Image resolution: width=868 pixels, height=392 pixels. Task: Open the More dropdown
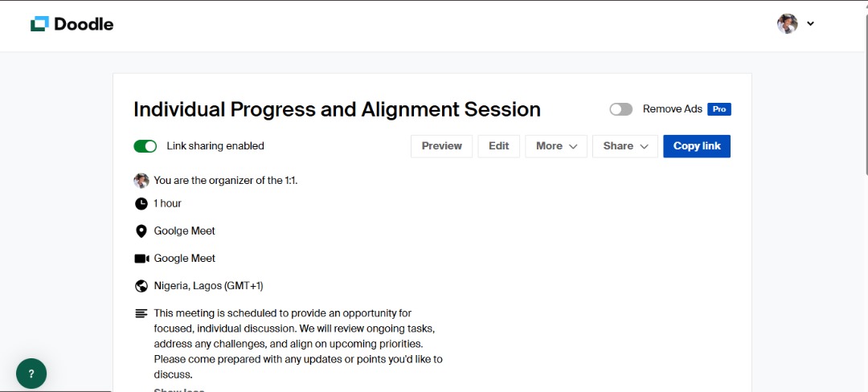pos(556,146)
